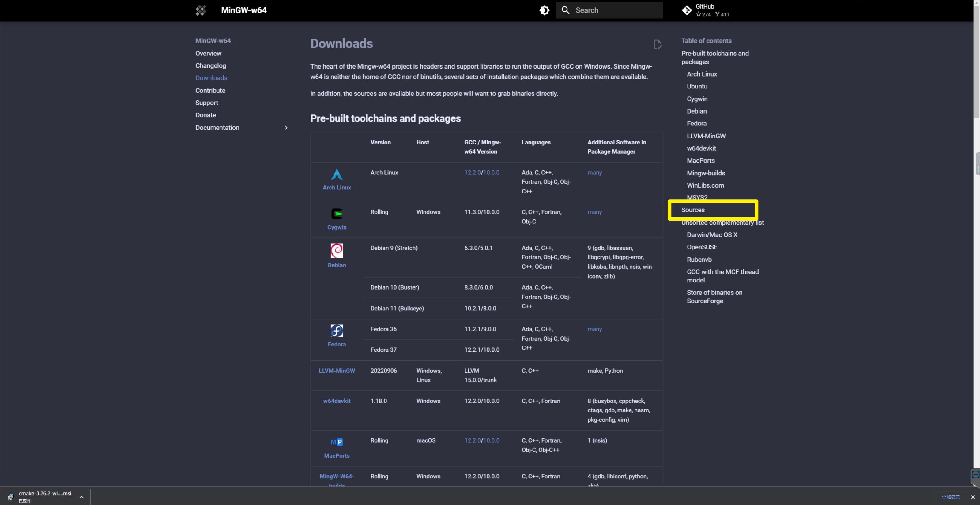Click the Documentation nav item
Screen dimensions: 980x505
pos(217,127)
